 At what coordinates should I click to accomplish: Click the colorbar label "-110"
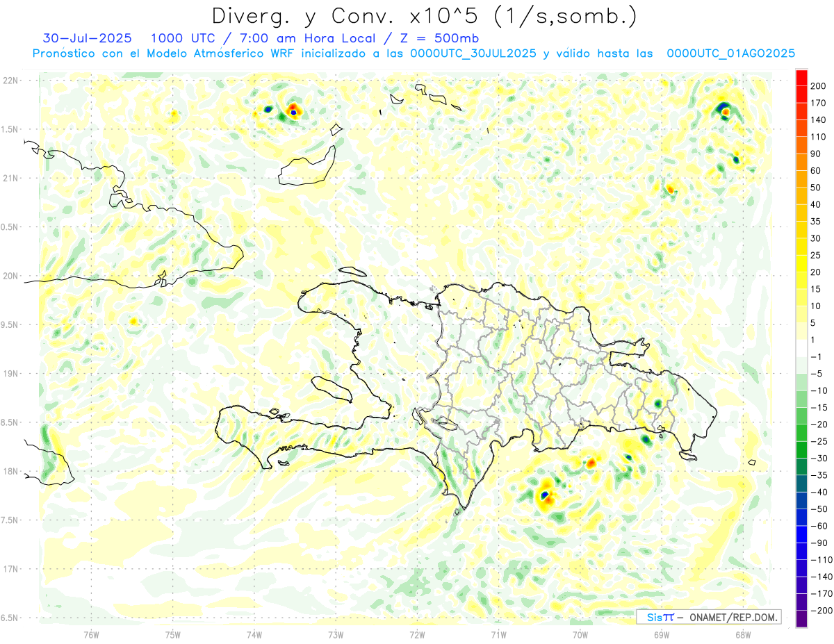pos(821,560)
